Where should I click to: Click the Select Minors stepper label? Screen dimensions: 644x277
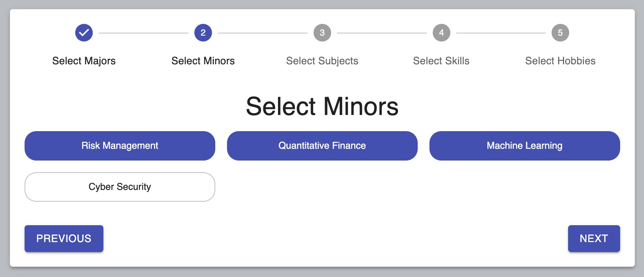click(x=203, y=61)
